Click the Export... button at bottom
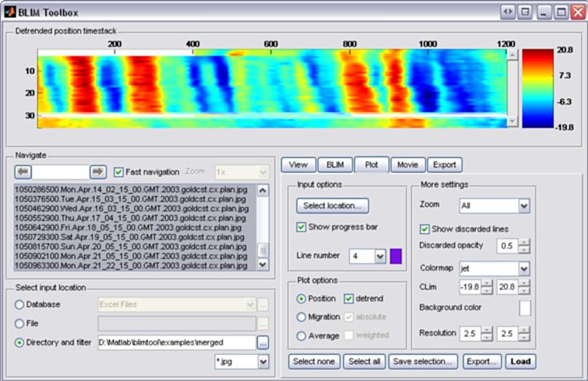Image resolution: width=588 pixels, height=381 pixels. [x=482, y=361]
